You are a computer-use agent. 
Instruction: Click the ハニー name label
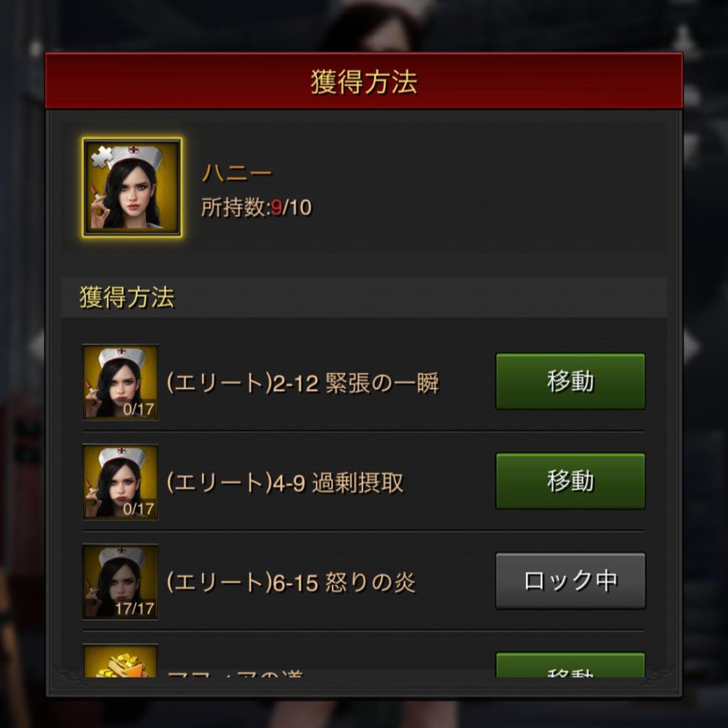[x=237, y=173]
